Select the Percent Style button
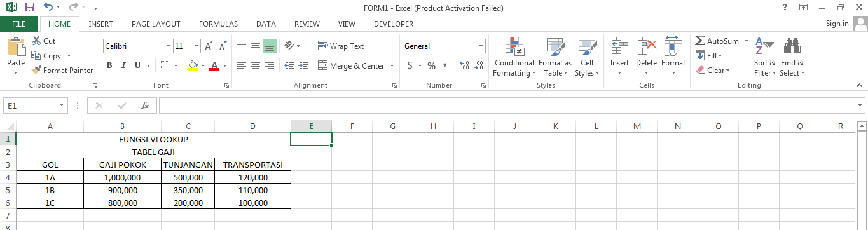868x230 pixels. 431,65
